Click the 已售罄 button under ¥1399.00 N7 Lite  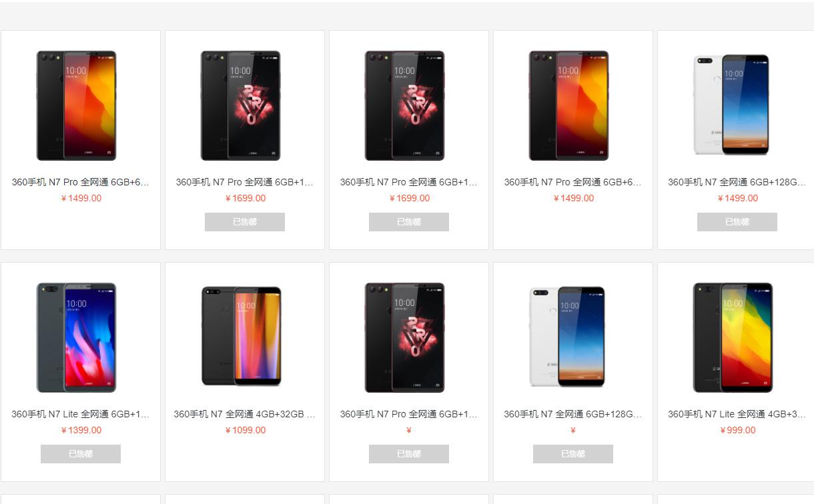pyautogui.click(x=81, y=454)
